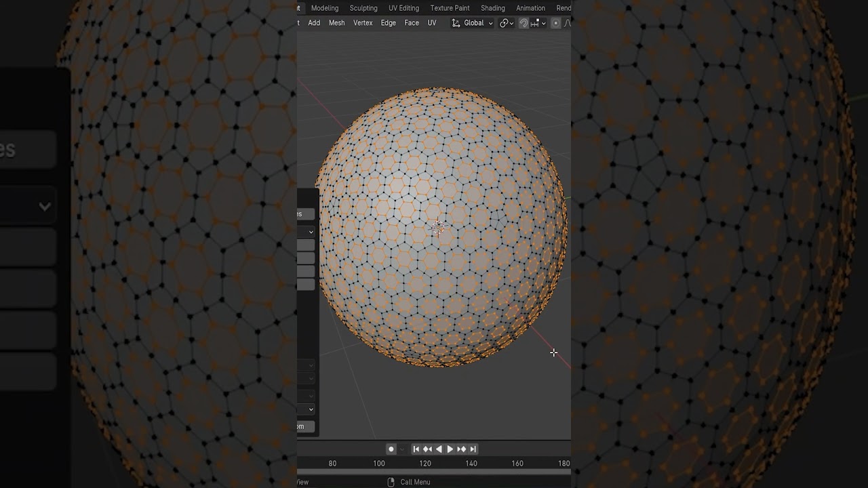868x488 pixels.
Task: Open the snapping options dropdown
Action: click(538, 23)
